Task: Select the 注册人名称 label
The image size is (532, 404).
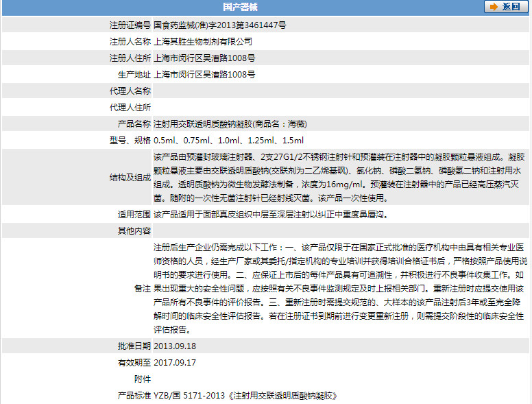Action: point(130,41)
